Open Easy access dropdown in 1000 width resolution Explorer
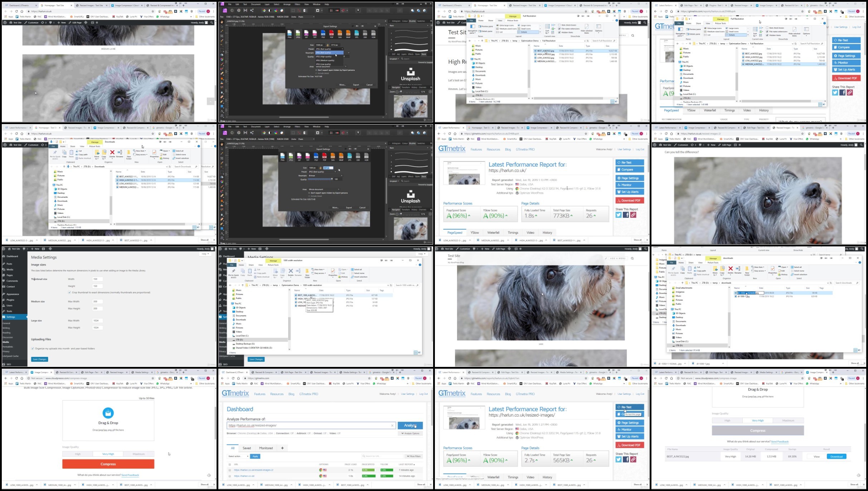This screenshot has width=868, height=491. click(x=319, y=273)
